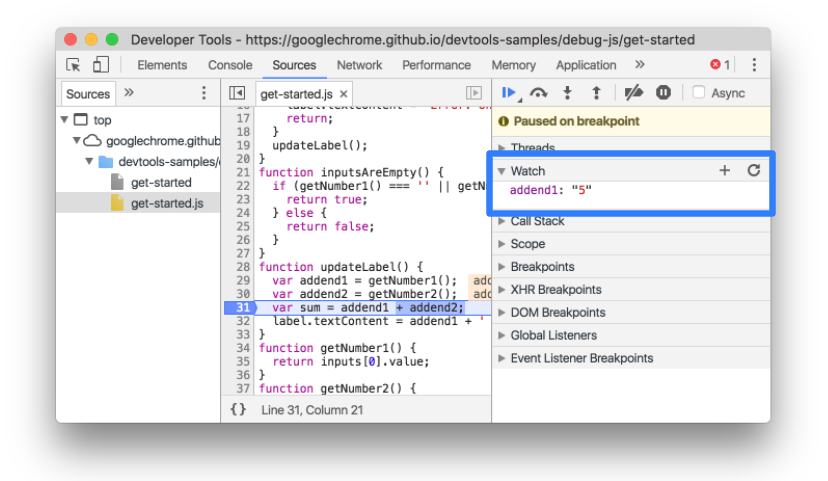
Task: Click the addend1 watch expression entry
Action: [550, 190]
